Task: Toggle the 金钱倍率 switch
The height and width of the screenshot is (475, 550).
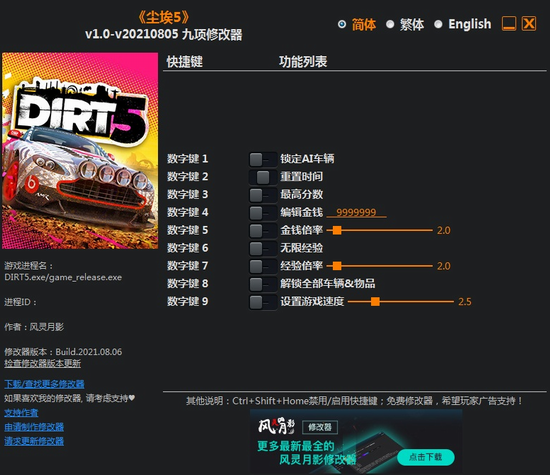Action: click(263, 231)
